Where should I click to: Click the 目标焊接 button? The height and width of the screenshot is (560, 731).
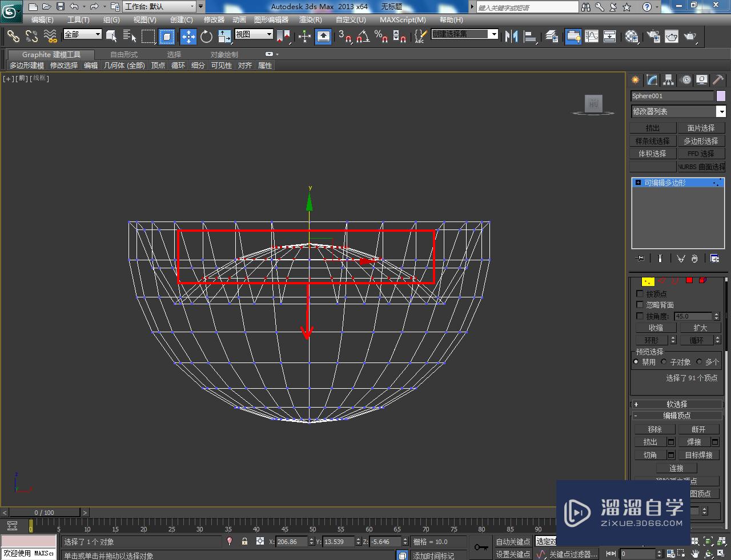tap(698, 455)
